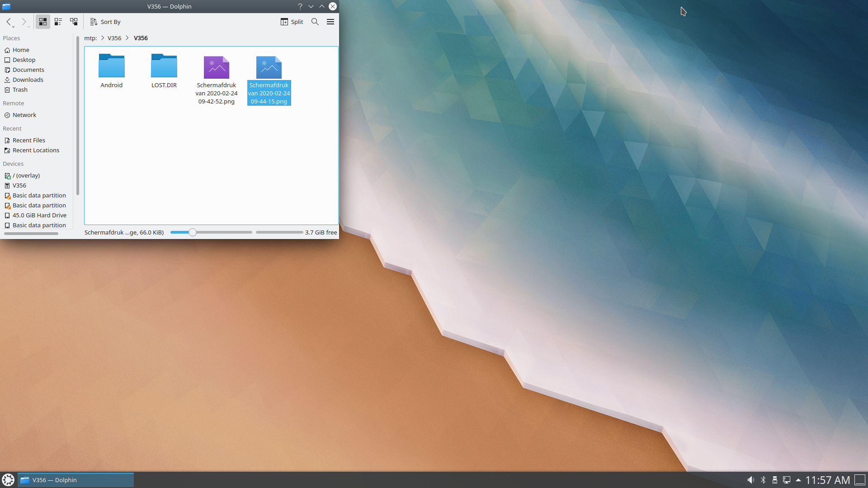868x488 pixels.
Task: Open the Bluetooth tray icon
Action: 763,480
